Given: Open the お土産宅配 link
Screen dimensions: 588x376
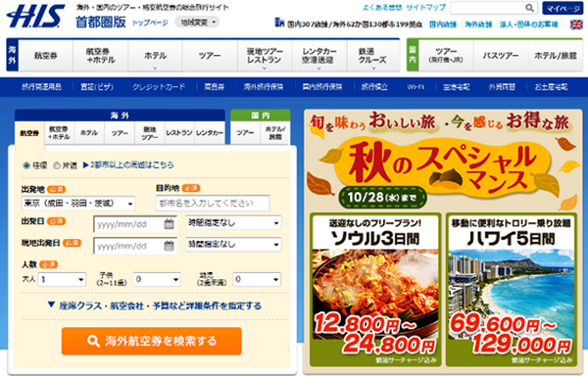Looking at the screenshot, I should (551, 87).
